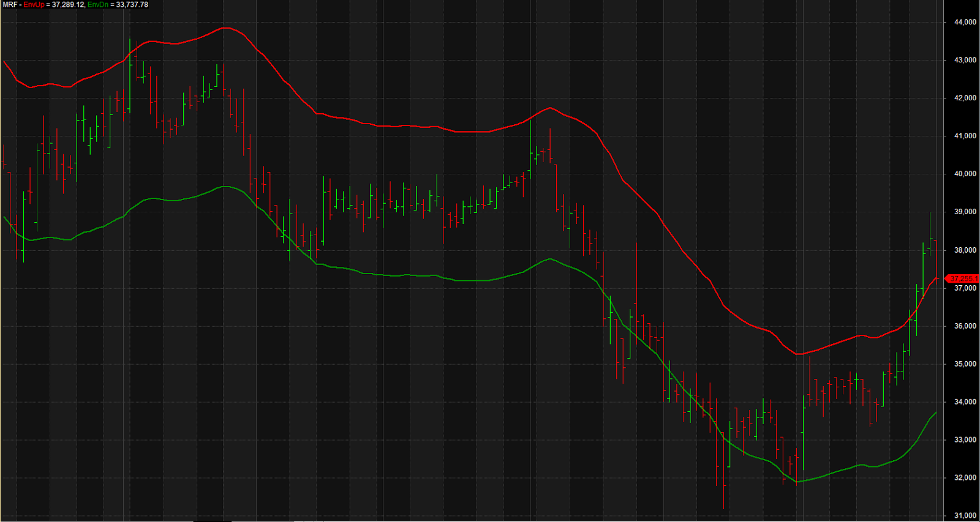Image resolution: width=980 pixels, height=522 pixels.
Task: Click the 44,000 price axis label
Action: click(965, 22)
